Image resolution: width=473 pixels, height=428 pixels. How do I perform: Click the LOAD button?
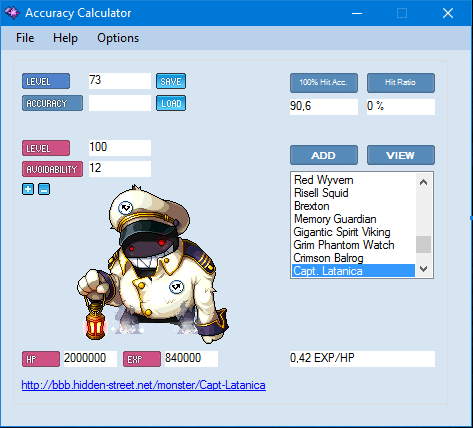tap(171, 103)
